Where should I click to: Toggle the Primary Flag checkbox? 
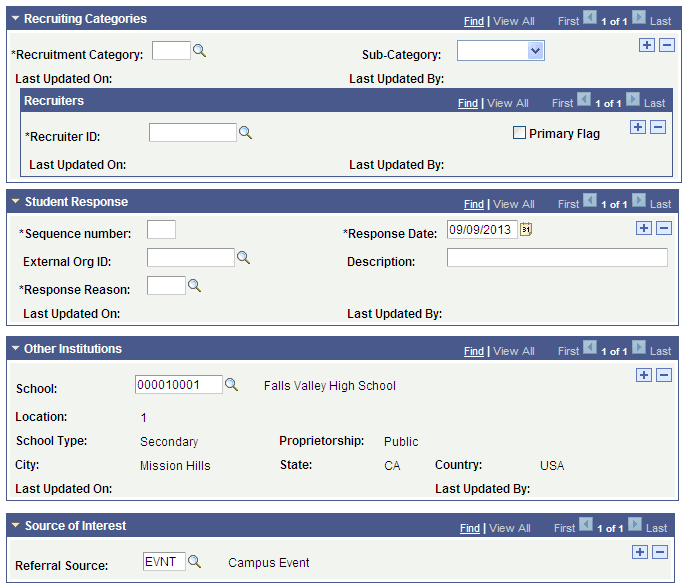click(x=519, y=133)
